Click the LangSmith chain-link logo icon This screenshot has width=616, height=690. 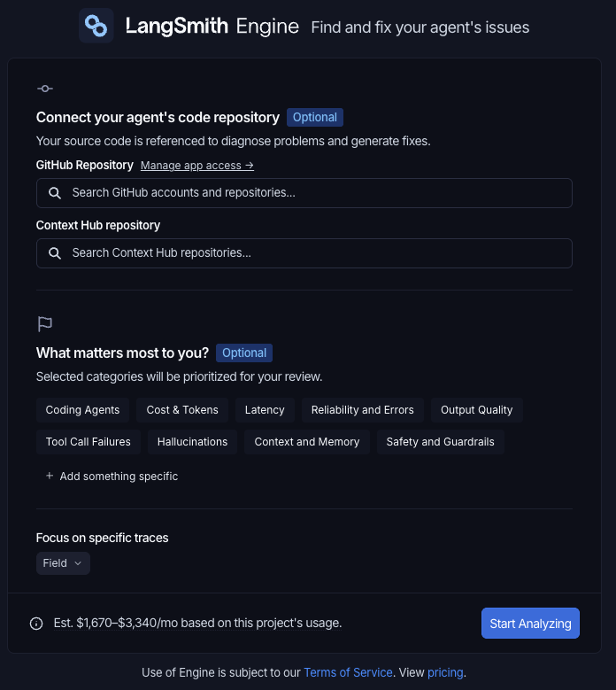click(96, 26)
